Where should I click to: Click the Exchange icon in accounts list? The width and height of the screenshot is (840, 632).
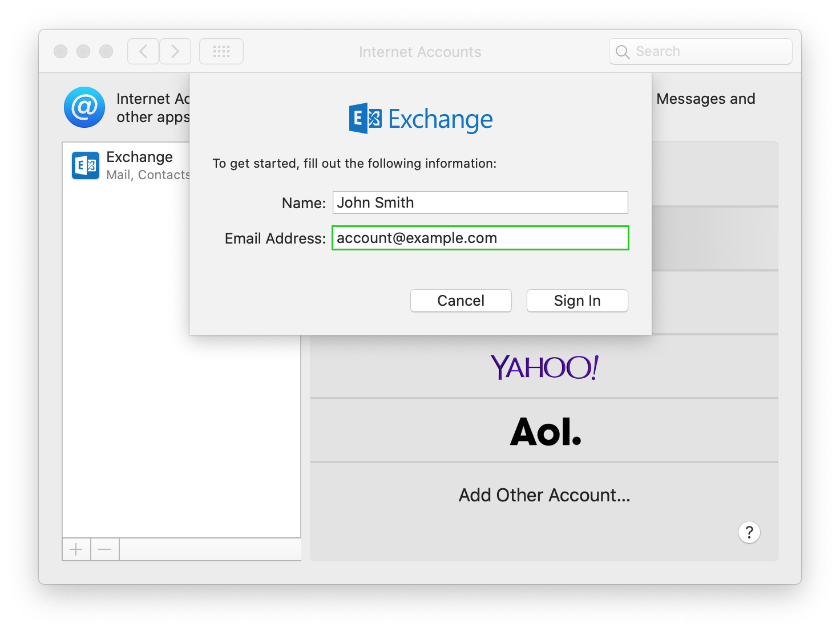(86, 165)
